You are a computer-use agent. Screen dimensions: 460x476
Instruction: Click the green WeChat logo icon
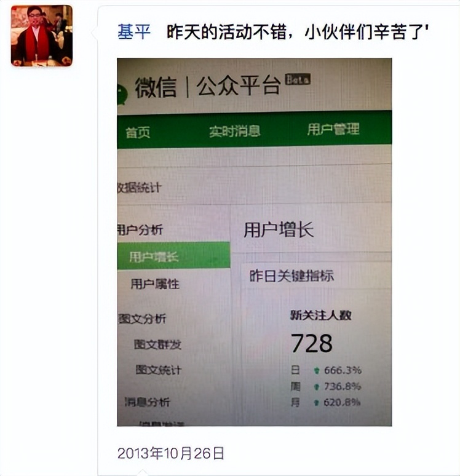[122, 94]
